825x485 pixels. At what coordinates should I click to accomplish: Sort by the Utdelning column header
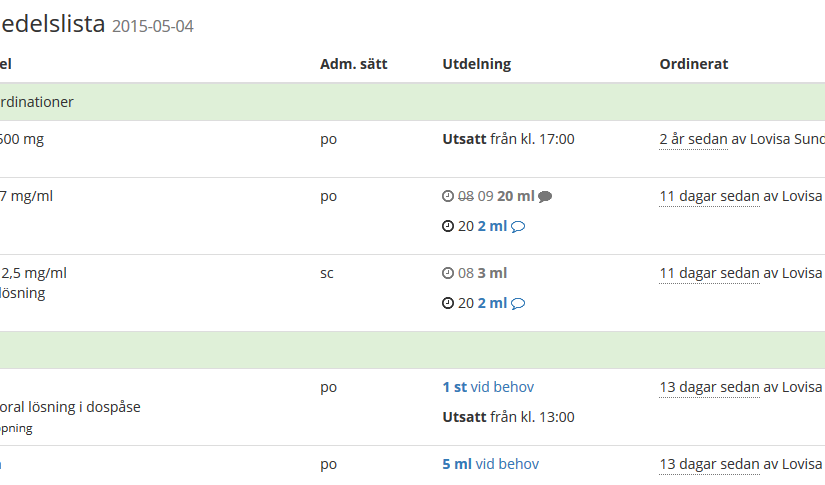[476, 64]
